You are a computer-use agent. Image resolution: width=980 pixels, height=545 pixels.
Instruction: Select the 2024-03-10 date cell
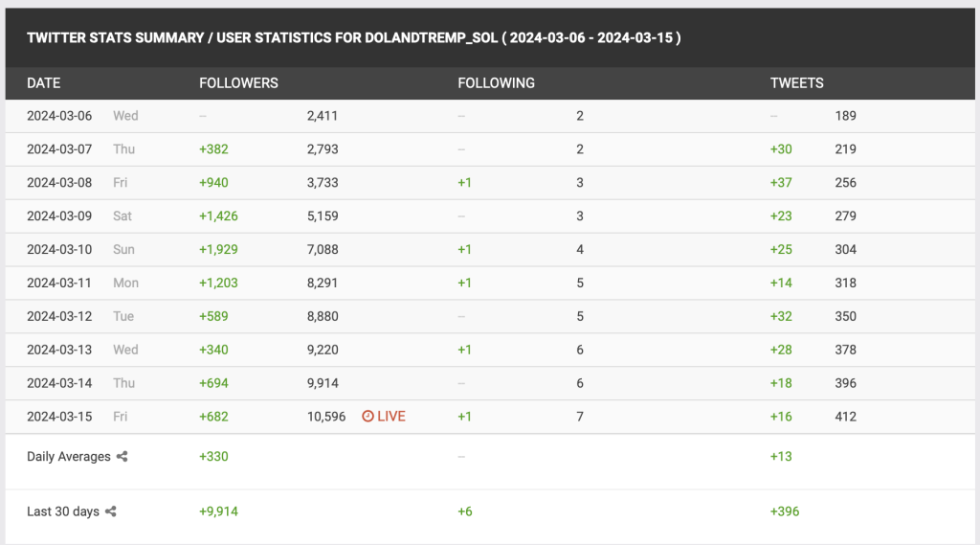tap(59, 249)
